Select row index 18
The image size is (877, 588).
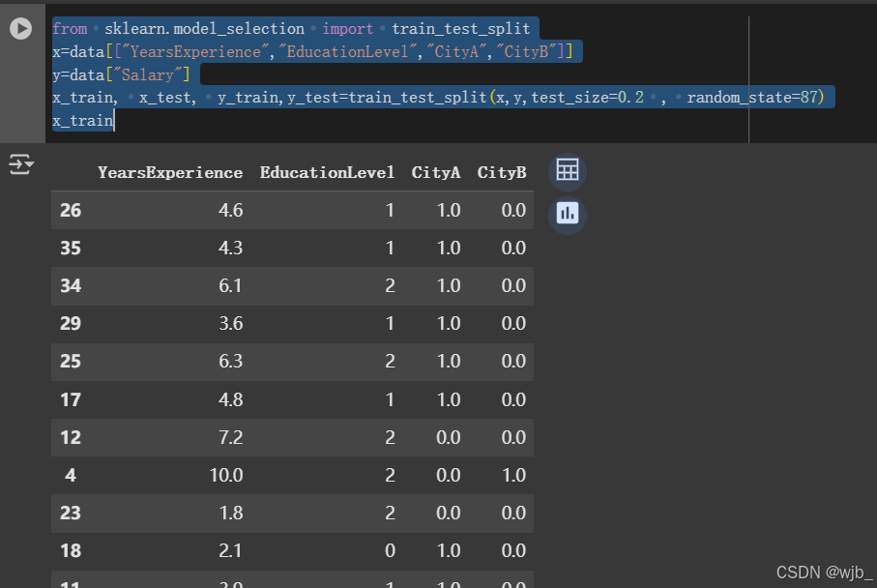(x=71, y=551)
